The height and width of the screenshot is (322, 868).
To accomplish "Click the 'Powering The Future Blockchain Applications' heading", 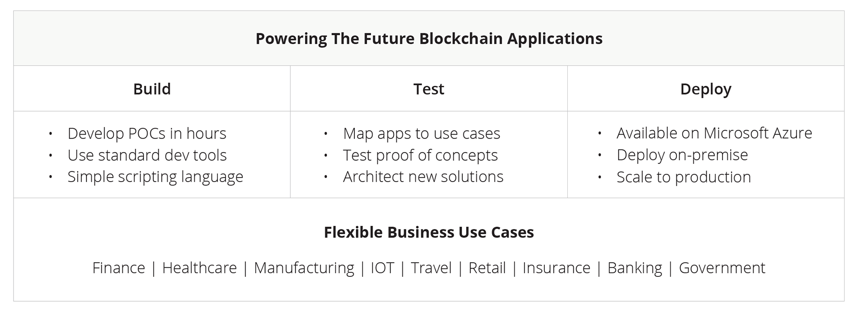I will pos(429,39).
